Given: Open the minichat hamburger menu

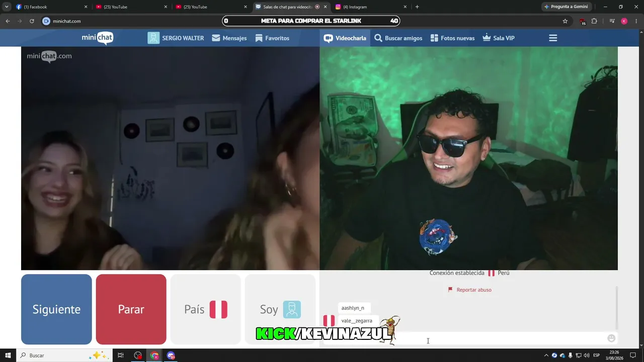Looking at the screenshot, I should click(x=553, y=38).
